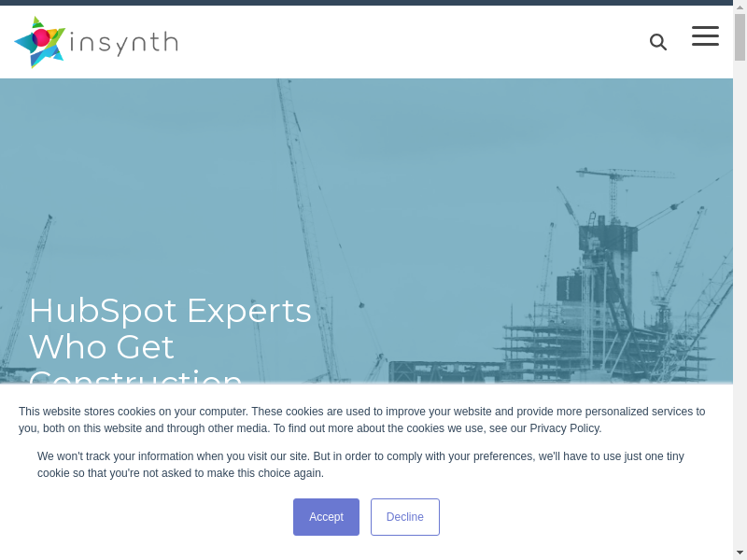
Task: Click the "HubSpot Experts" headline line
Action: [170, 311]
